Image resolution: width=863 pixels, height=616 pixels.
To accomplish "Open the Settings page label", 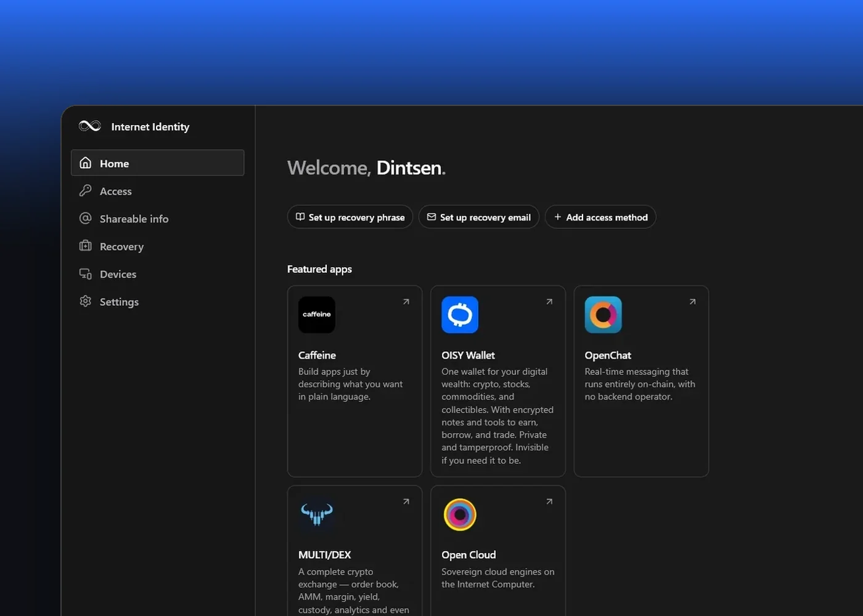I will tap(120, 302).
